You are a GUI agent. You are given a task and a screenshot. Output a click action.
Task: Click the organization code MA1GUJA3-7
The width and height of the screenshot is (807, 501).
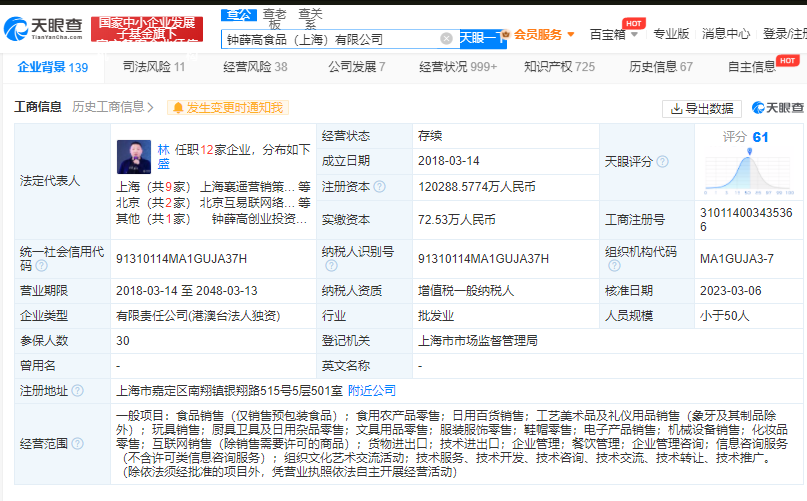pos(736,258)
